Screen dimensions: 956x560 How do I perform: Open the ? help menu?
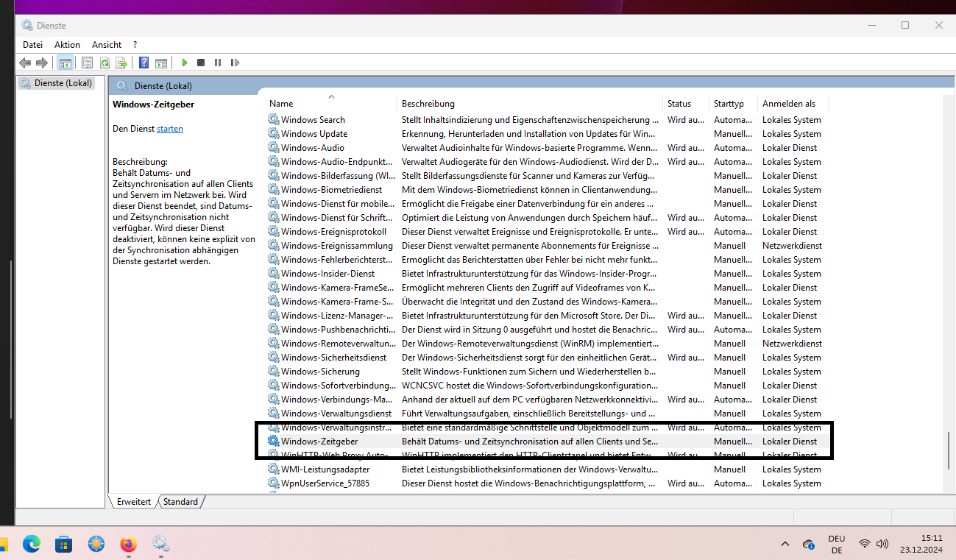(x=135, y=45)
